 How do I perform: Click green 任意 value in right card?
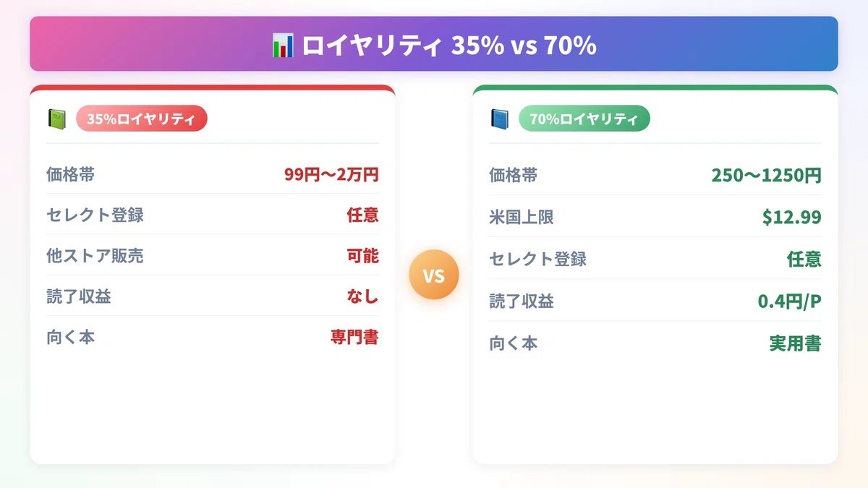point(804,259)
